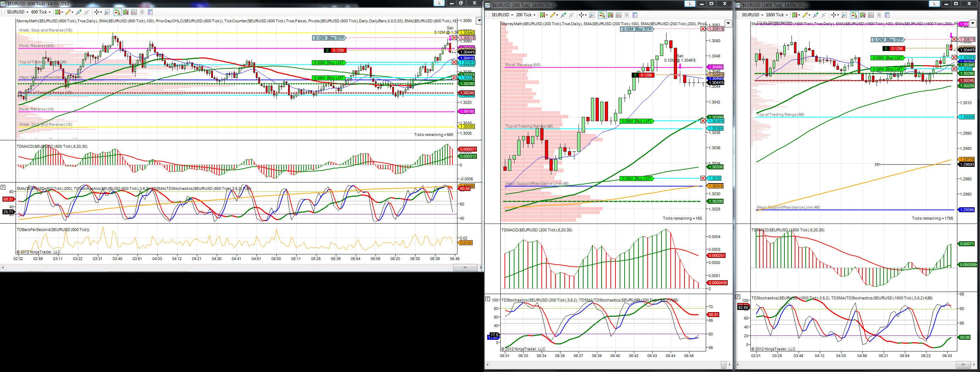Image resolution: width=980 pixels, height=372 pixels.
Task: Select the drawing tools pencil in 600 Tick window
Action: point(68,12)
